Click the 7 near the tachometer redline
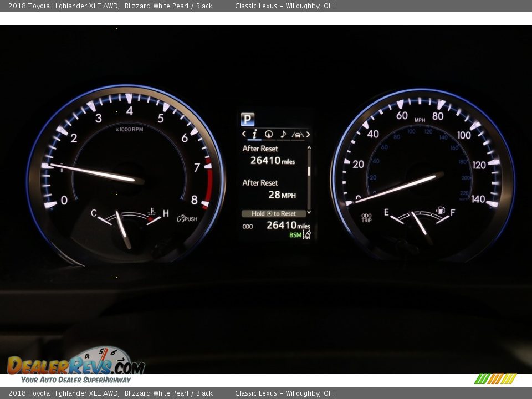This screenshot has width=532, height=399. pos(197,167)
